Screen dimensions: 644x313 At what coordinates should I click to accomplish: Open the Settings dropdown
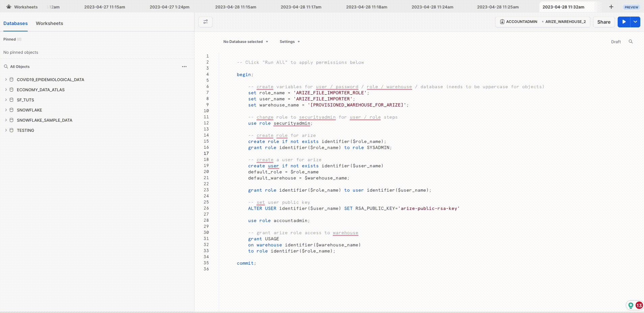click(x=290, y=42)
